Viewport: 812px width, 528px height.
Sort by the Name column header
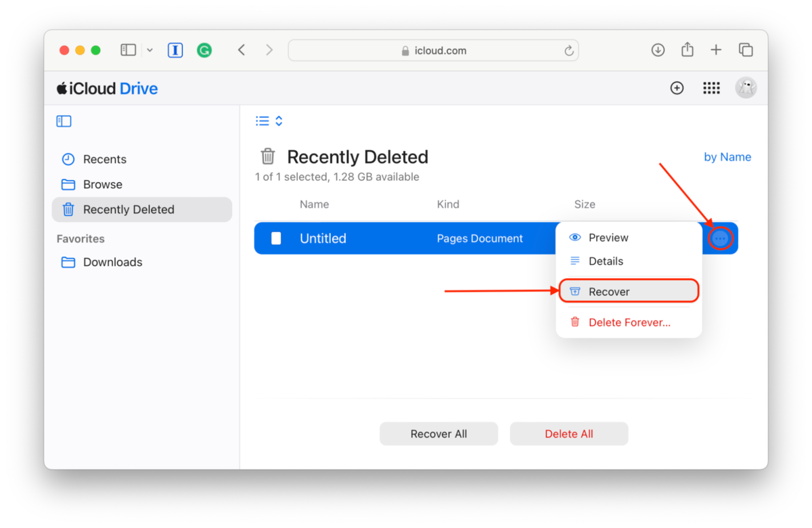314,204
